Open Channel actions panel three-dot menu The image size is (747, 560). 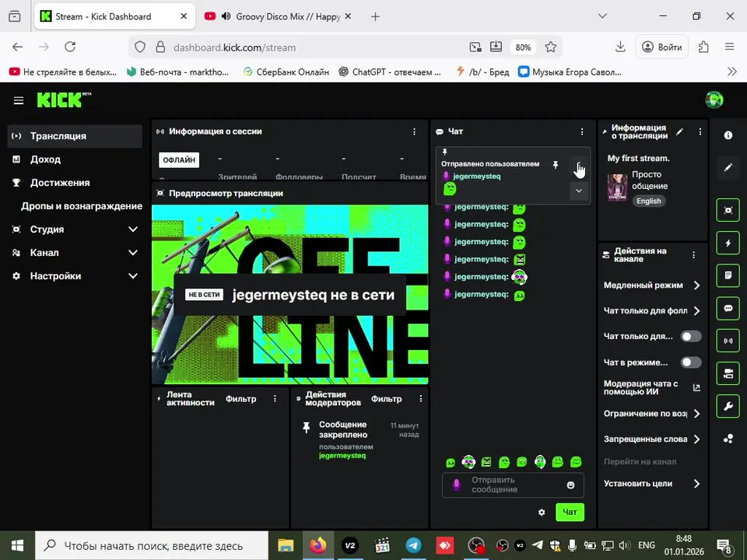[693, 255]
